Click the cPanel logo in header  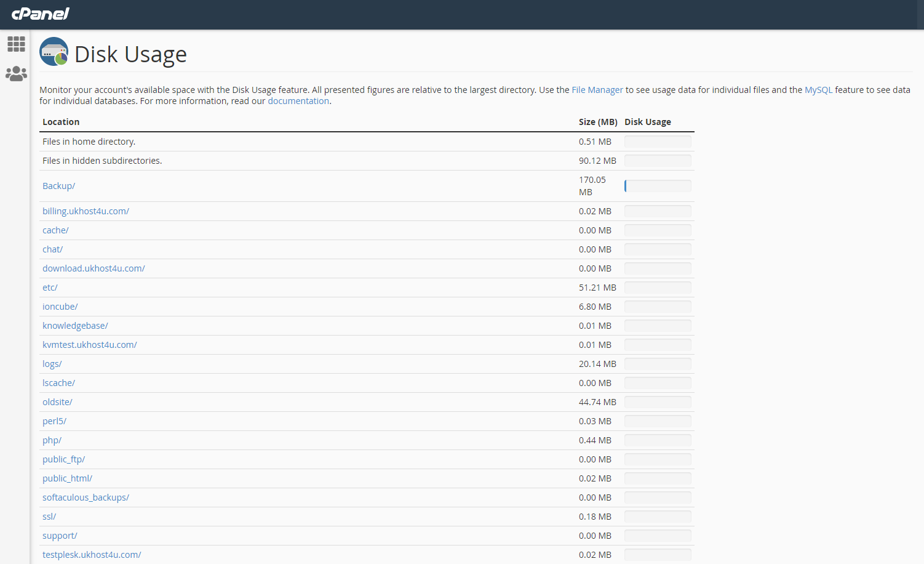pos(41,14)
